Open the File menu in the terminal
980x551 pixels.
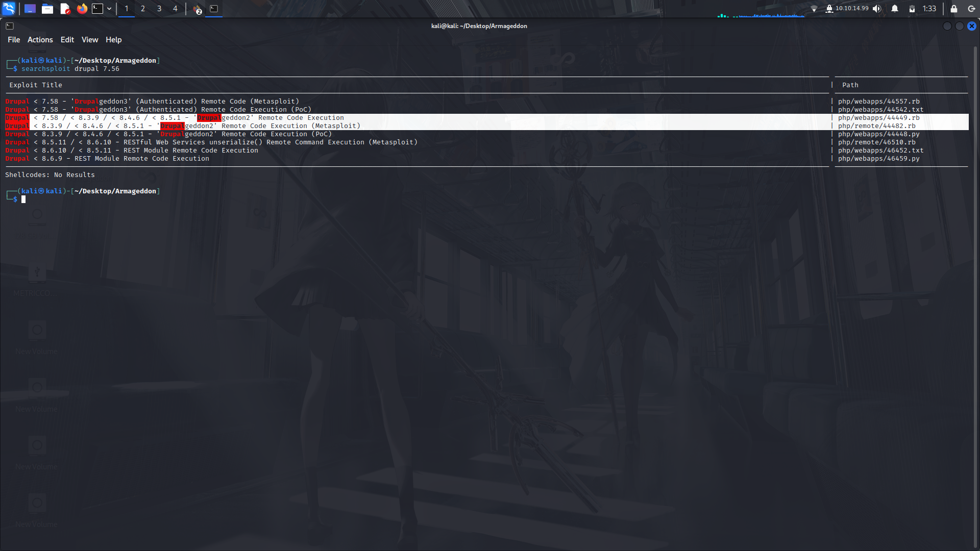tap(14, 39)
